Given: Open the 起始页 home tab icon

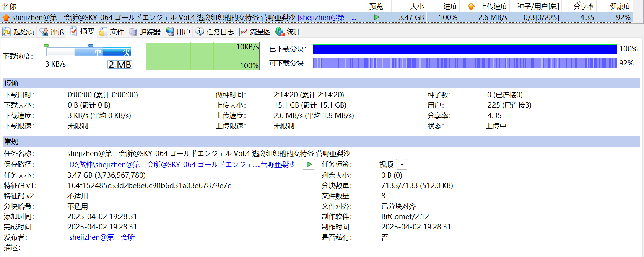Looking at the screenshot, I should tap(7, 32).
